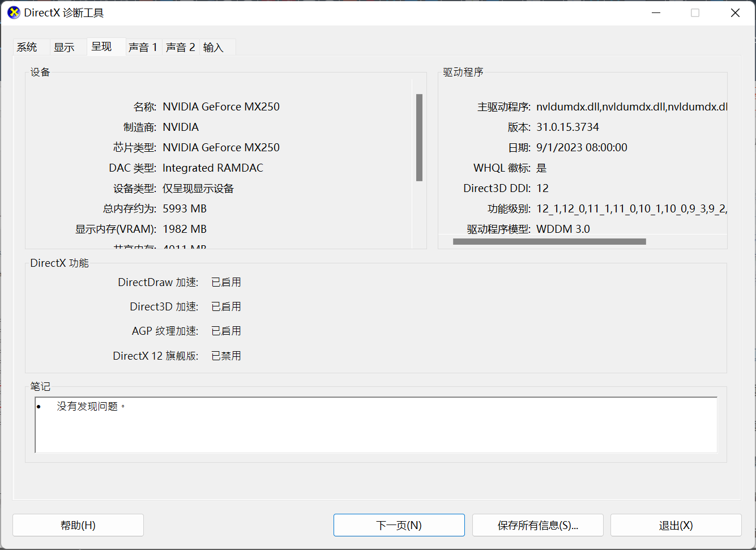The height and width of the screenshot is (550, 756).
Task: Click the device name NVIDIA GeForce MX250 value
Action: [x=221, y=106]
